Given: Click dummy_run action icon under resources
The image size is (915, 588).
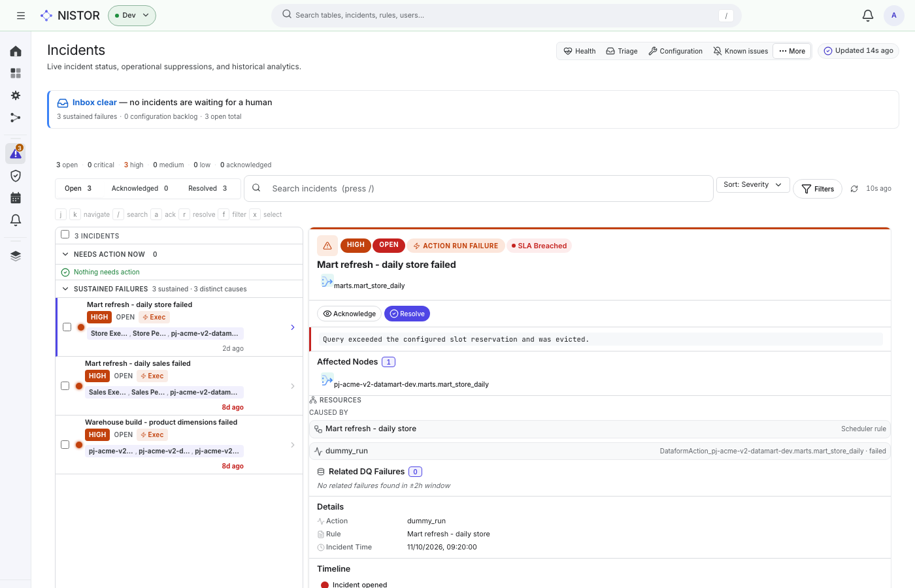Looking at the screenshot, I should [318, 451].
